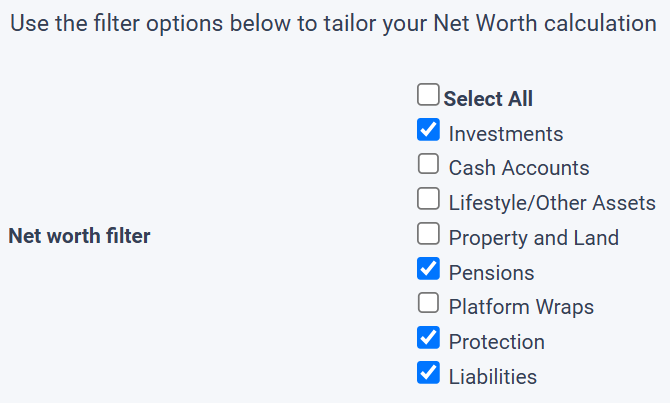Select the Cash Accounts label

tap(519, 168)
